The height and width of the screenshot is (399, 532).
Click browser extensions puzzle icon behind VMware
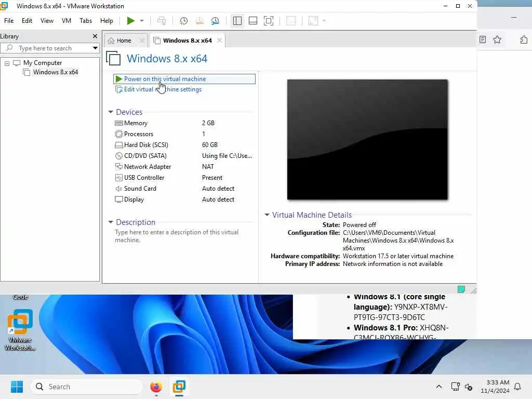click(x=524, y=39)
